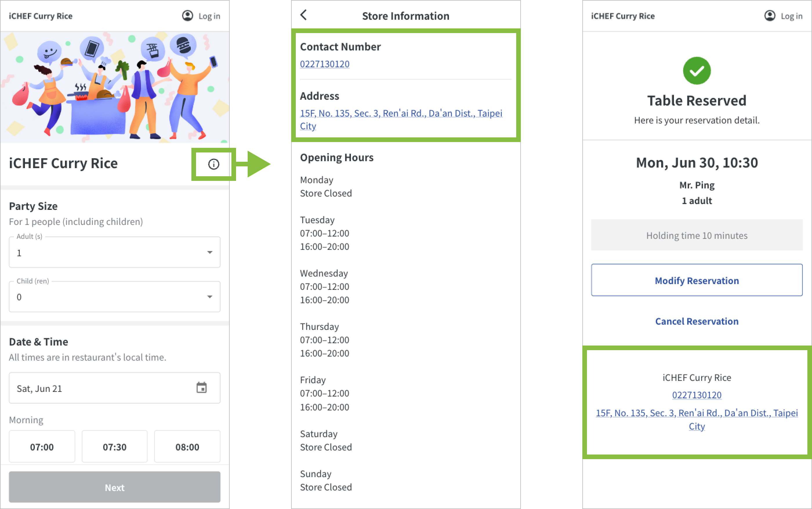Image resolution: width=812 pixels, height=509 pixels.
Task: Click the curry rice banner illustration
Action: click(115, 87)
